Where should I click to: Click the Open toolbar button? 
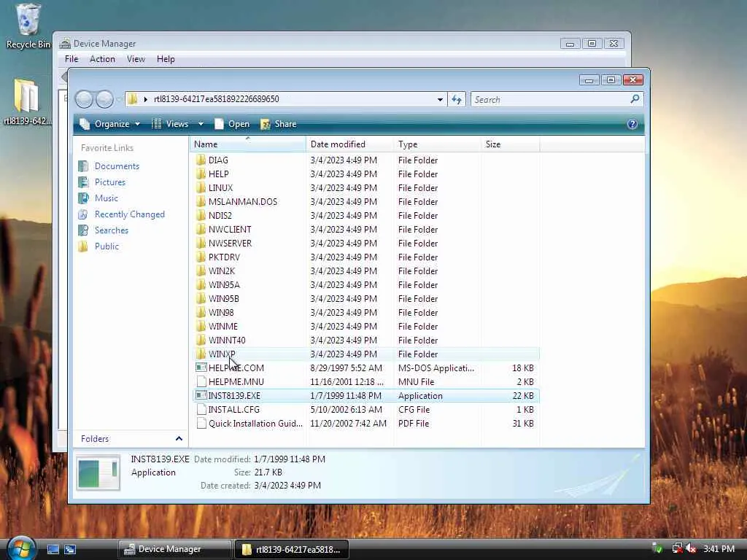pos(232,124)
